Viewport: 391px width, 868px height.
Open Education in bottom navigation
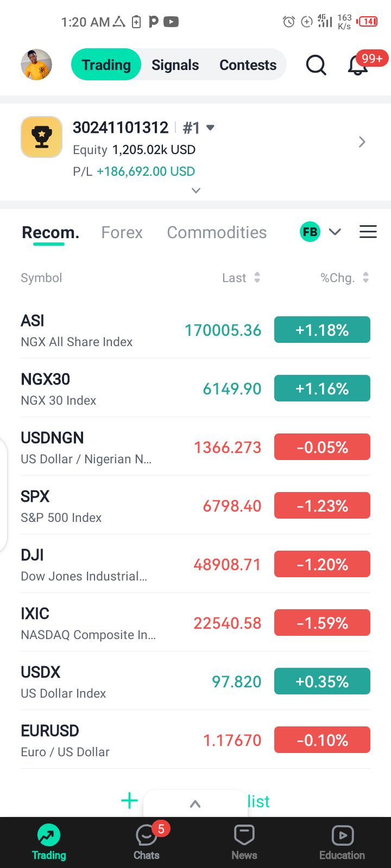342,842
